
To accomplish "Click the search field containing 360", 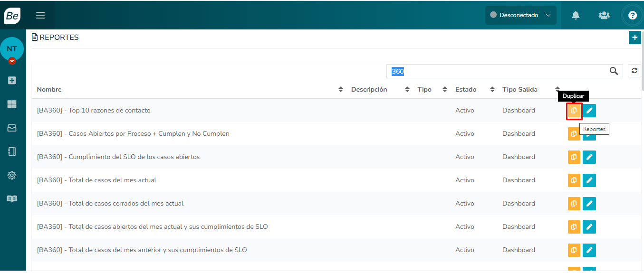I will point(494,71).
